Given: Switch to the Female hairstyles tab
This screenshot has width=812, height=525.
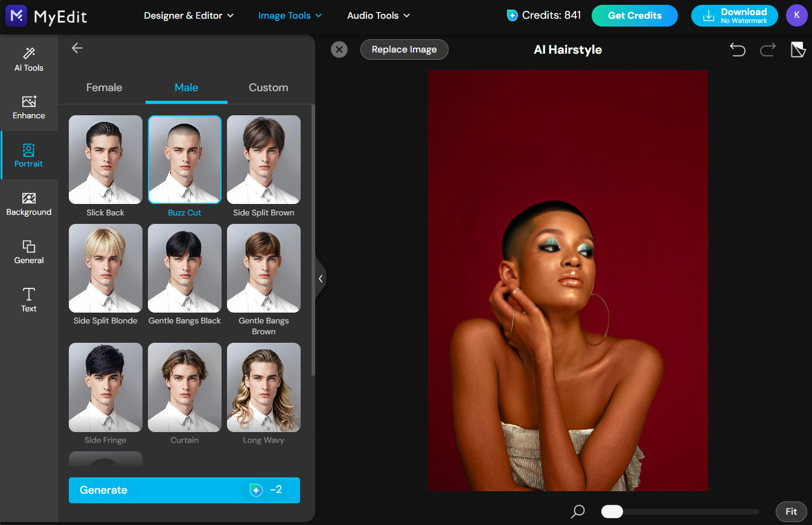Looking at the screenshot, I should click(104, 87).
